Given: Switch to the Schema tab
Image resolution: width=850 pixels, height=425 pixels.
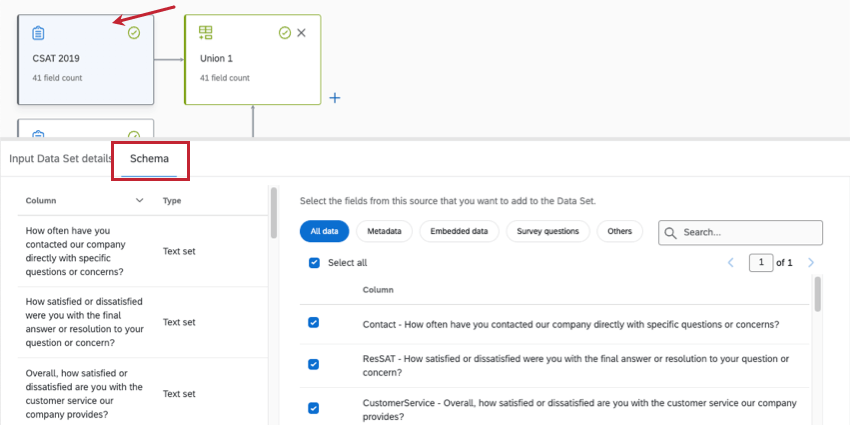Looking at the screenshot, I should point(149,159).
